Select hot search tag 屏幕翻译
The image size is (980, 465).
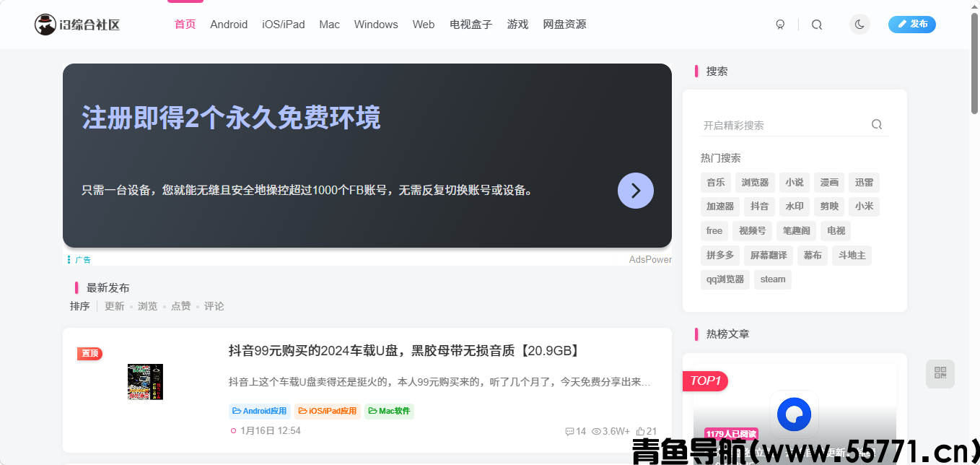click(769, 256)
